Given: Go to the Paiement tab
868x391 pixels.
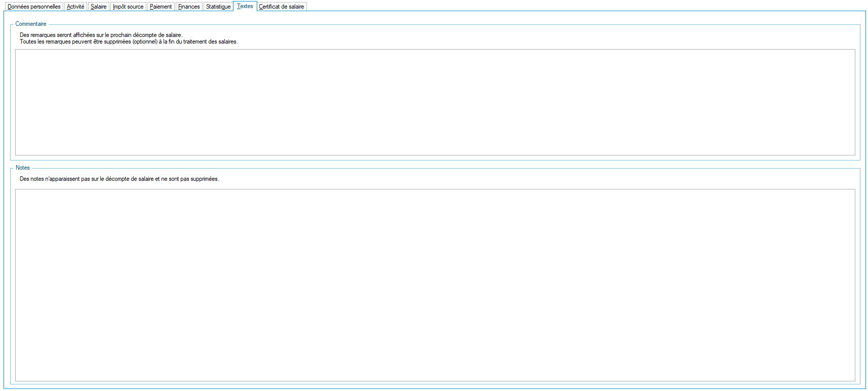Looking at the screenshot, I should pos(161,7).
